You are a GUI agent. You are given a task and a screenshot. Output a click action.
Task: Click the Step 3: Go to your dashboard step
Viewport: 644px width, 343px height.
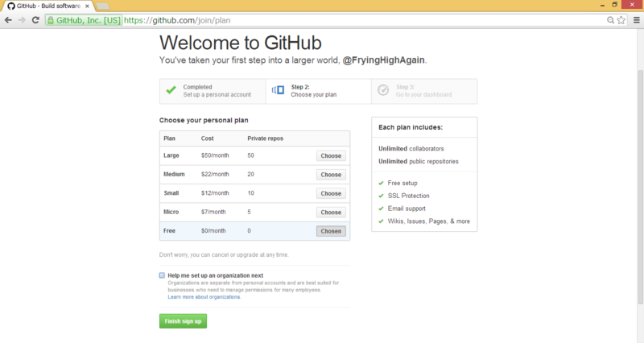click(x=424, y=91)
